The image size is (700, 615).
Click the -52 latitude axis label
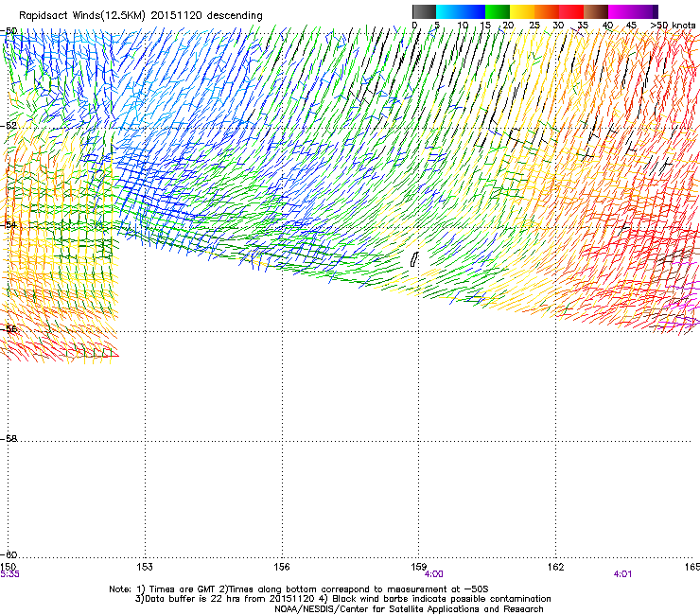(x=9, y=126)
